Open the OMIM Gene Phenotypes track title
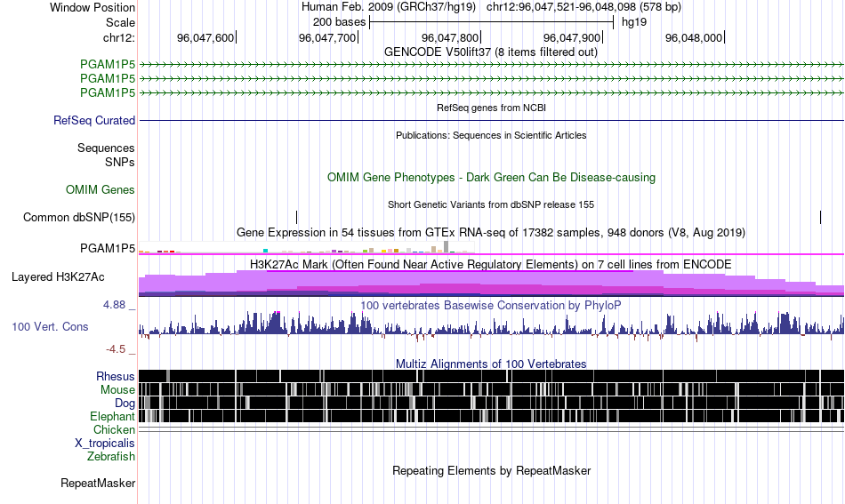This screenshot has height=504, width=845. pos(491,177)
